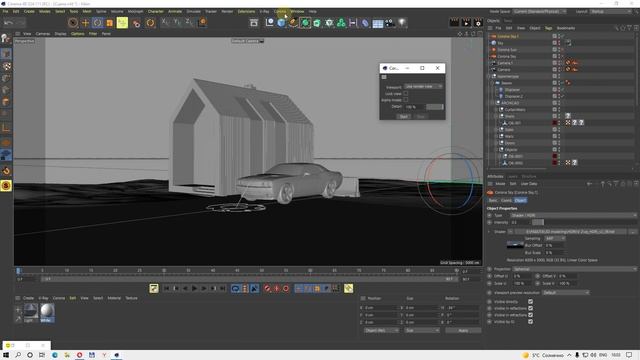Toggle the X axis lock icon
The width and height of the screenshot is (640, 360).
165,22
